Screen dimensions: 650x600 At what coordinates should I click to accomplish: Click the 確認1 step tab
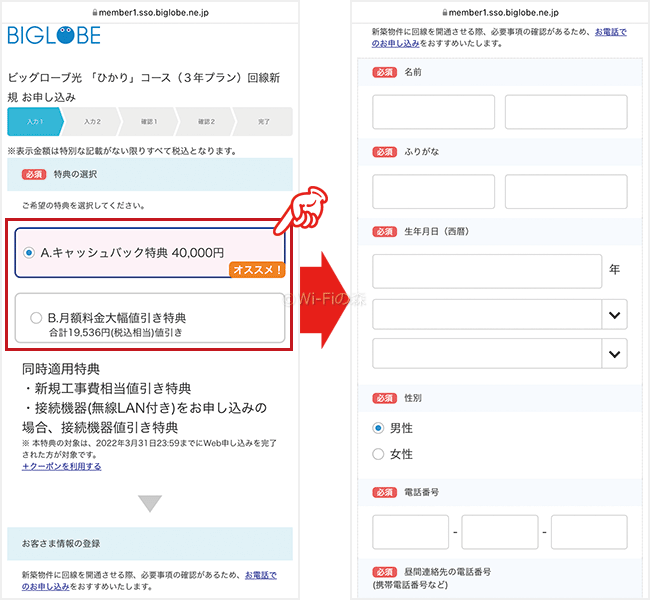(x=149, y=122)
